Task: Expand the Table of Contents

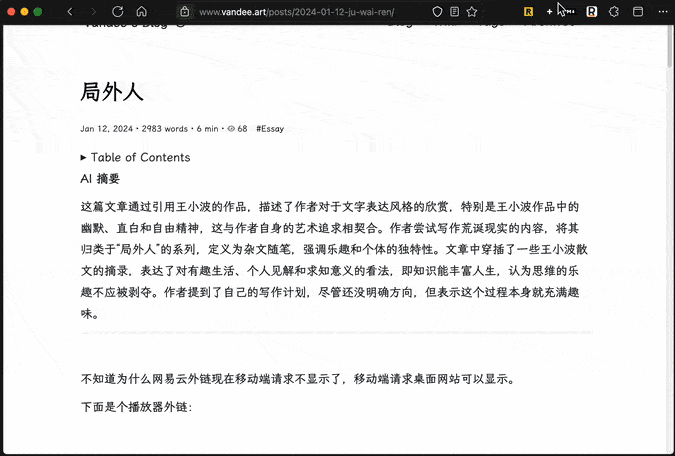Action: (x=135, y=158)
